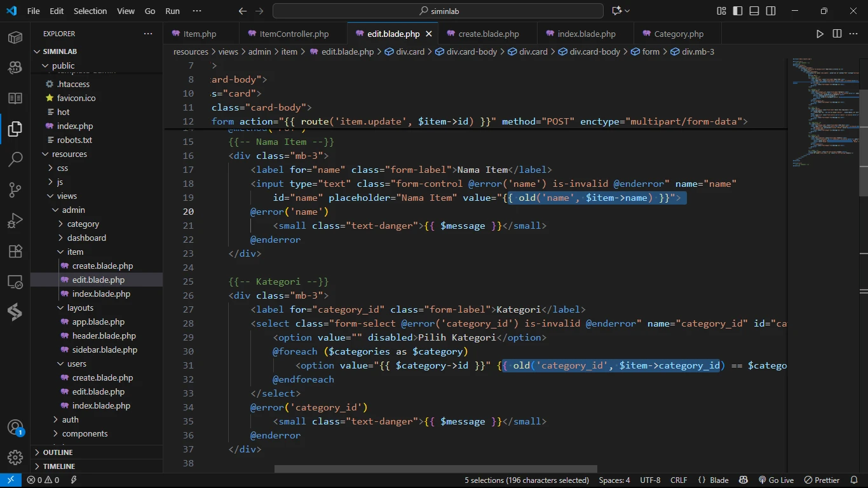Open the Run and Debug view
This screenshot has height=488, width=868.
[x=15, y=220]
